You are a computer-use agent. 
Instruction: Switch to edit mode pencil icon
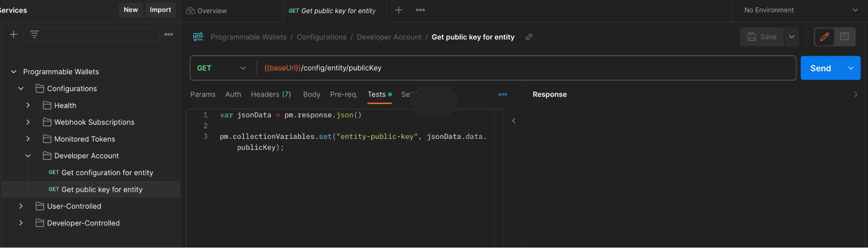click(x=824, y=37)
